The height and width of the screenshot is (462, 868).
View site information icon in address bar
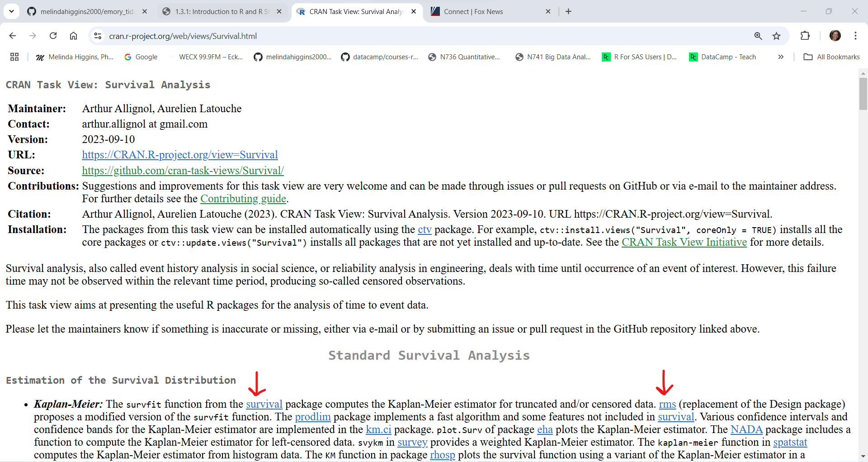[98, 36]
